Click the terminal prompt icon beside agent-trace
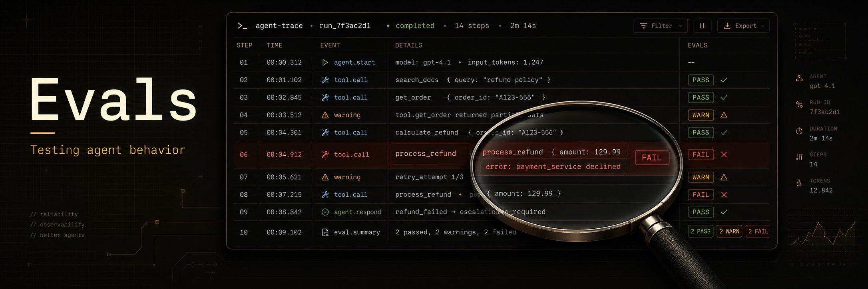The image size is (868, 289). click(x=242, y=26)
